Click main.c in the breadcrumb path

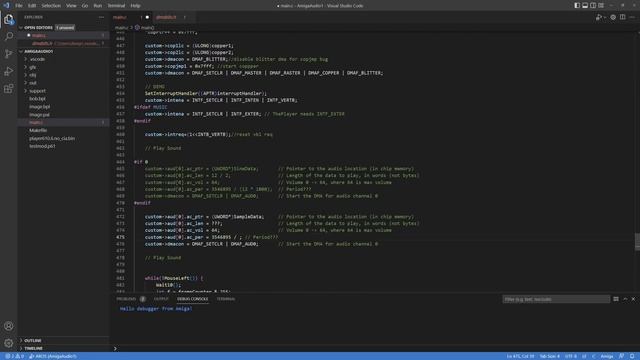pyautogui.click(x=121, y=28)
